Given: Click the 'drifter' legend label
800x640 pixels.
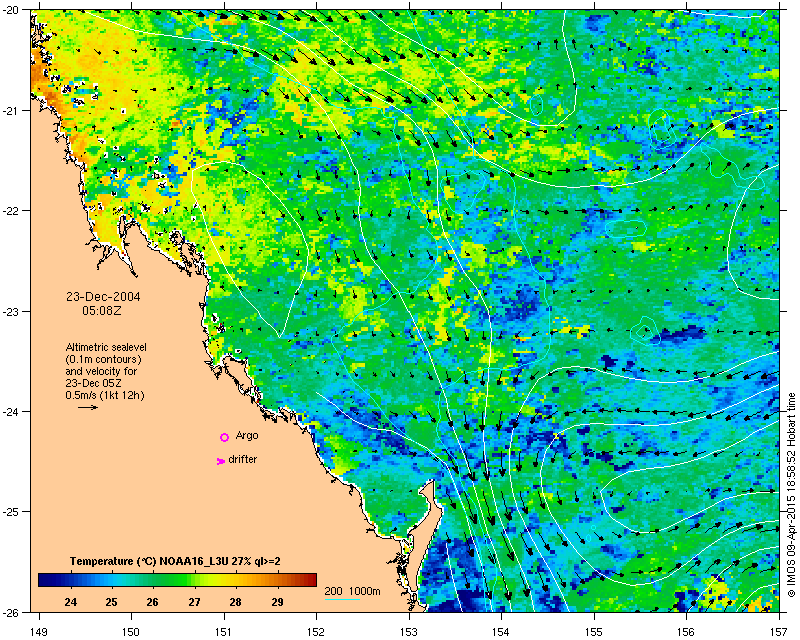Looking at the screenshot, I should click(x=242, y=459).
